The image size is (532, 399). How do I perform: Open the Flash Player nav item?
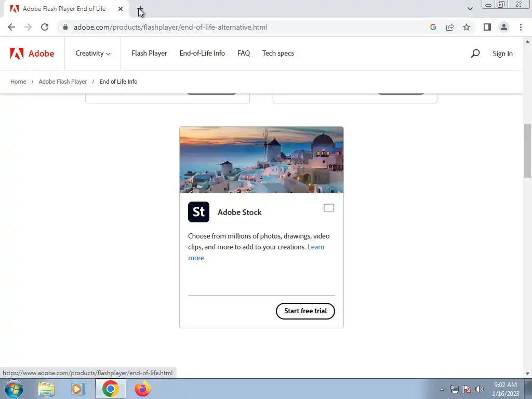149,54
